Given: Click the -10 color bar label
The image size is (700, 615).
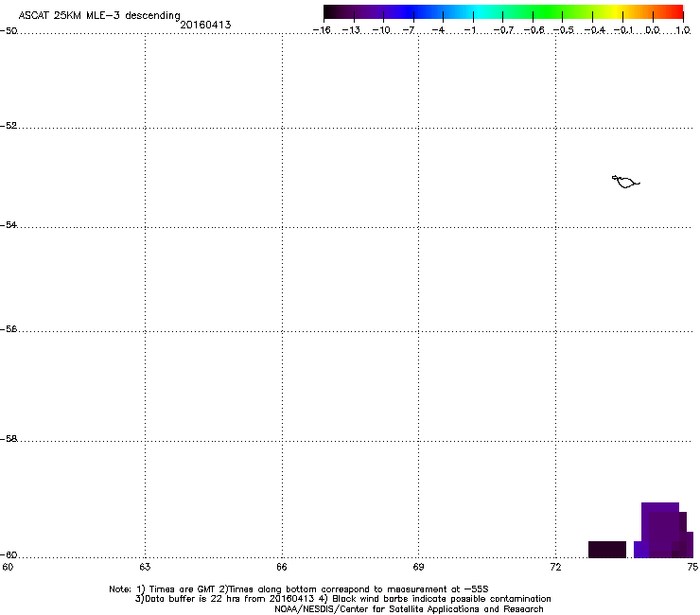Looking at the screenshot, I should pyautogui.click(x=381, y=30).
